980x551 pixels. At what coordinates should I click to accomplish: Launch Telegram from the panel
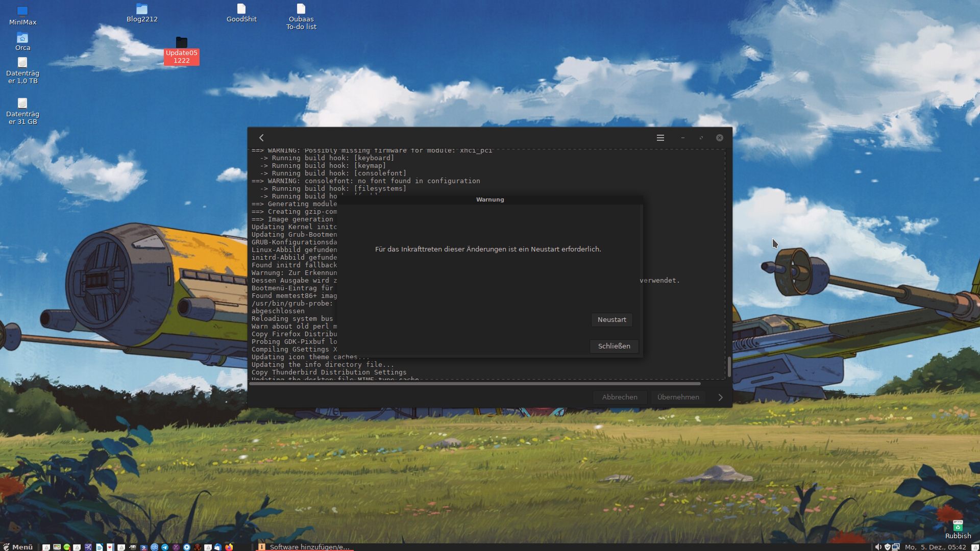click(x=165, y=547)
